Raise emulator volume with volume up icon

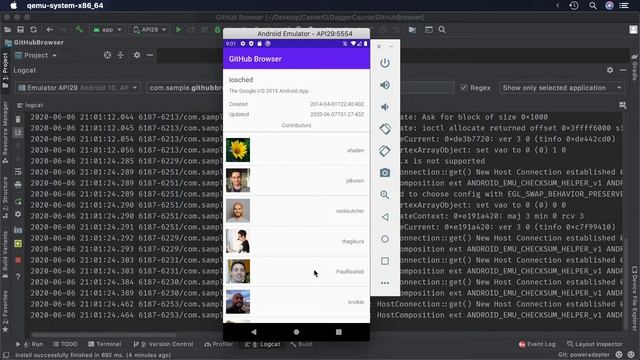point(384,85)
